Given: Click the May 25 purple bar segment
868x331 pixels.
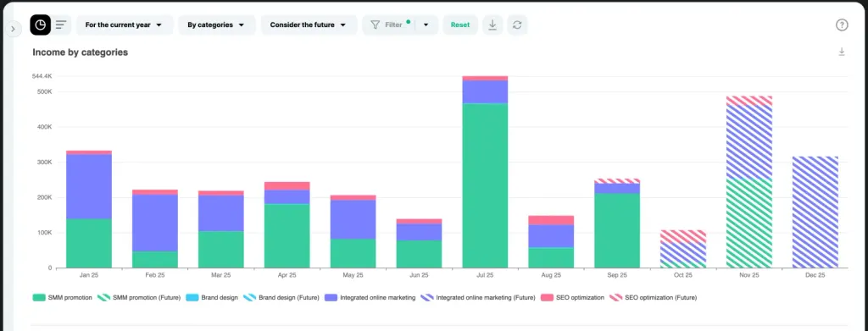Looking at the screenshot, I should click(353, 219).
